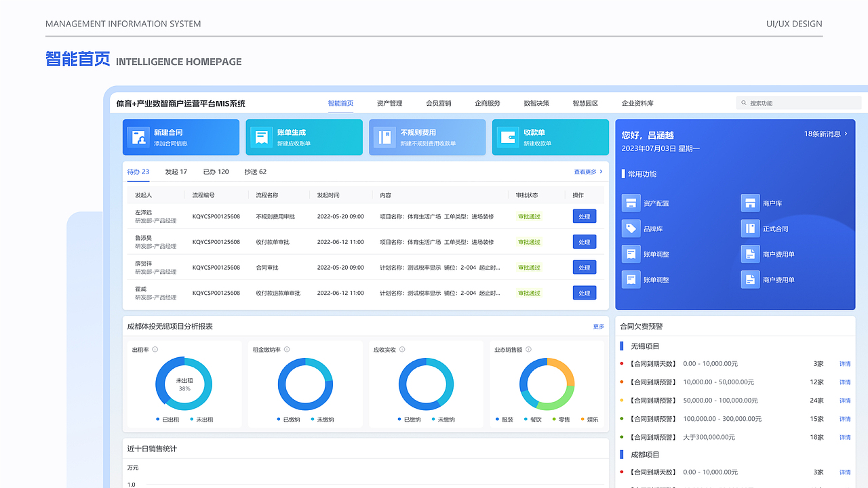The height and width of the screenshot is (488, 868).
Task: Open 资产管理 nav menu
Action: click(390, 104)
